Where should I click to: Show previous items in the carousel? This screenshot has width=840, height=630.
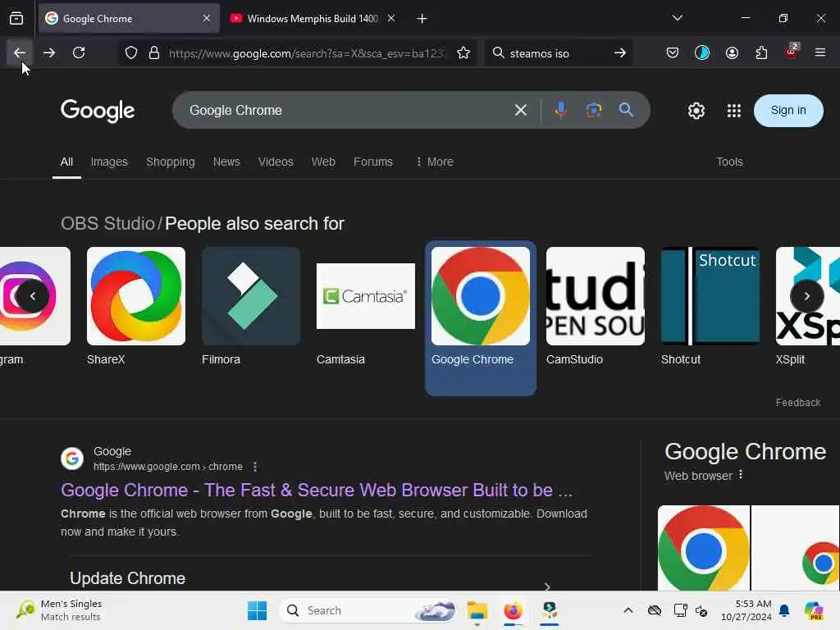click(x=33, y=295)
